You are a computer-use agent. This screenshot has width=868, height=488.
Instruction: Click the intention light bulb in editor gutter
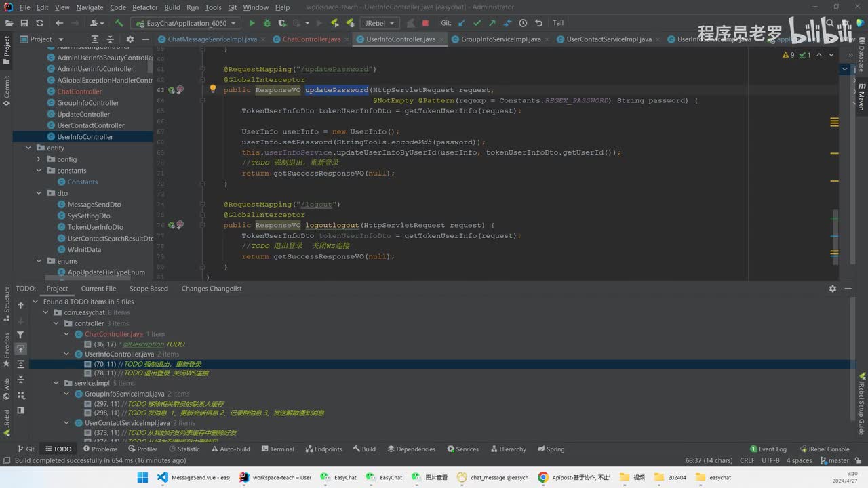212,89
